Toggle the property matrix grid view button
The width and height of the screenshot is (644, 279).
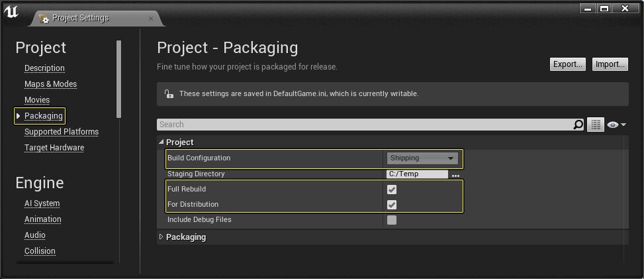(x=596, y=125)
